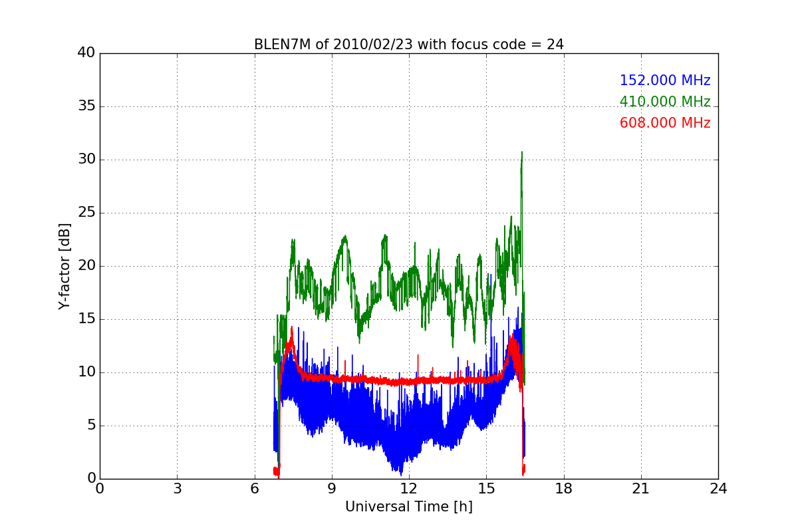Click the y-axis tick label 40
Image resolution: width=798 pixels, height=532 pixels.
click(x=86, y=53)
